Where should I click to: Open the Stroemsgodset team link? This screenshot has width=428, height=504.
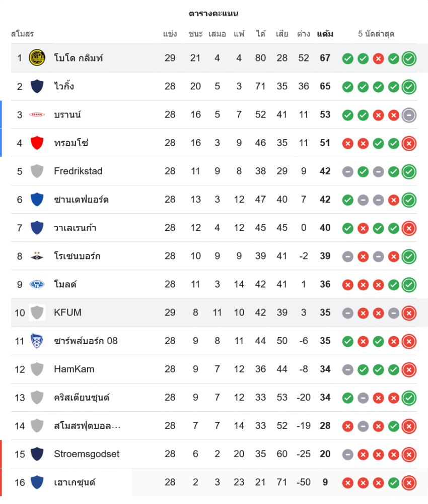click(87, 454)
